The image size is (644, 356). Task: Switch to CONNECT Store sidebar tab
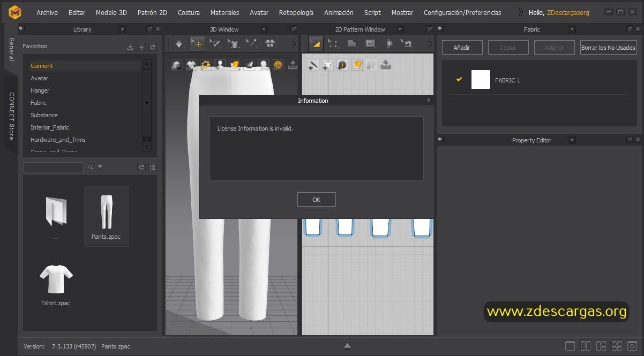[11, 116]
